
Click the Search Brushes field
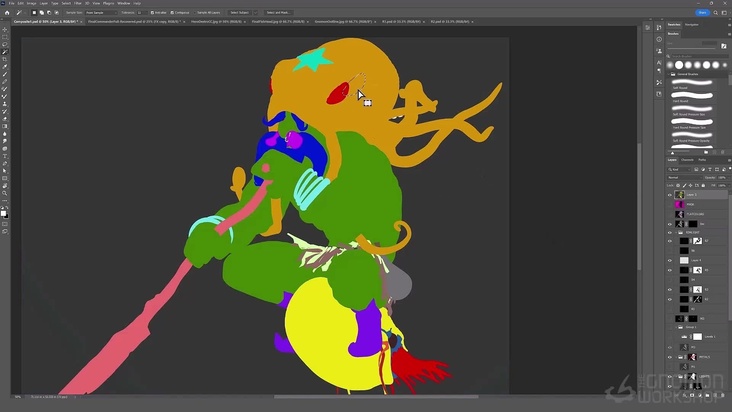698,56
